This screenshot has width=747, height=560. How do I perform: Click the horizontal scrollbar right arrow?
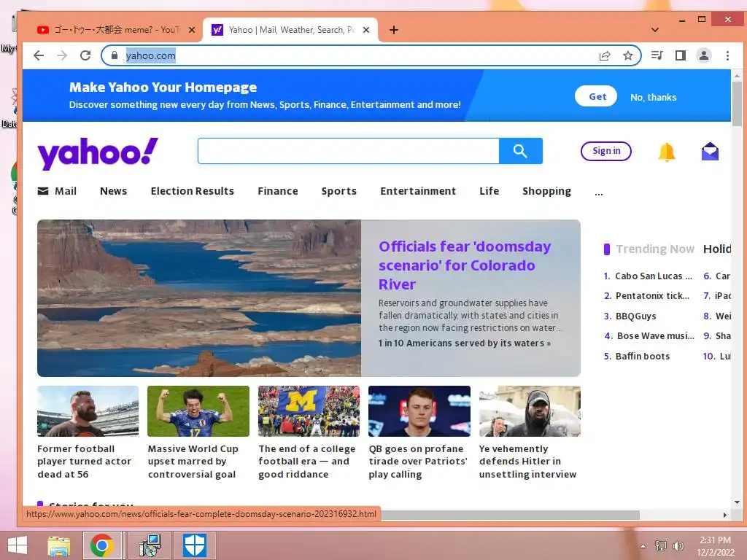tap(724, 515)
